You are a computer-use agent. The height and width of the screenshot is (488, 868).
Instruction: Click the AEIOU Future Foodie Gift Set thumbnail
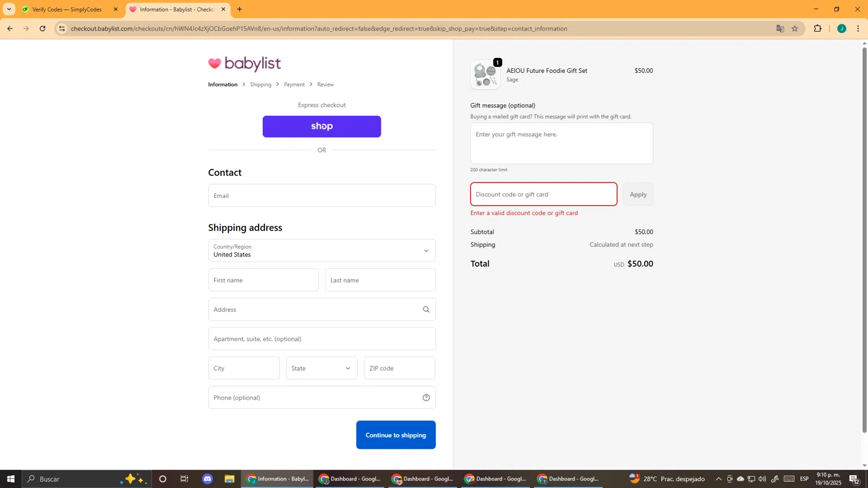[x=485, y=75]
